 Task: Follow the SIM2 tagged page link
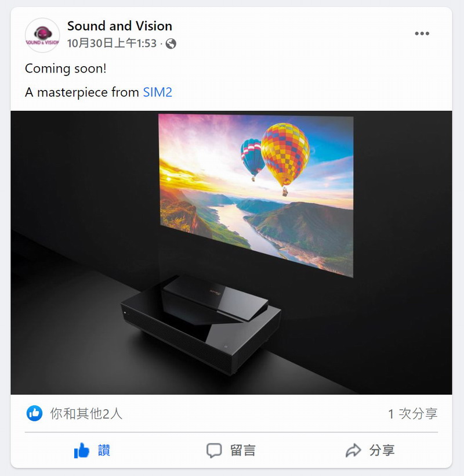click(157, 92)
